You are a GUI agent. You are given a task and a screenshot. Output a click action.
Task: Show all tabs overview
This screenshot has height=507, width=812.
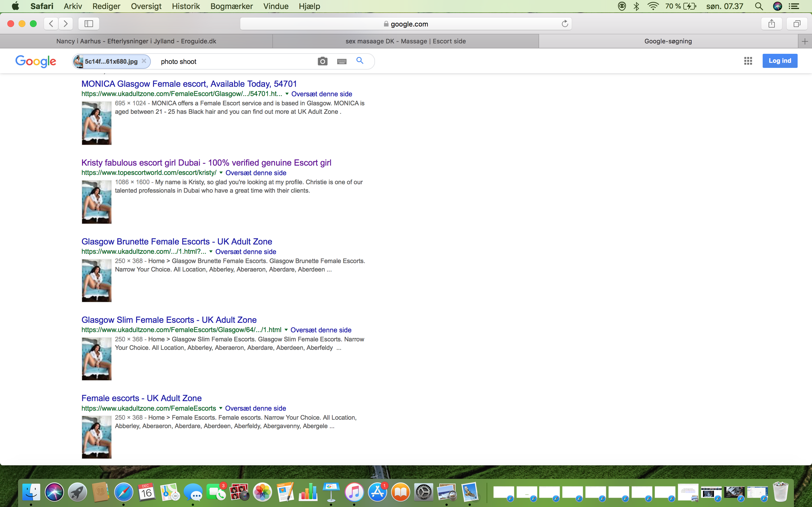coord(796,23)
